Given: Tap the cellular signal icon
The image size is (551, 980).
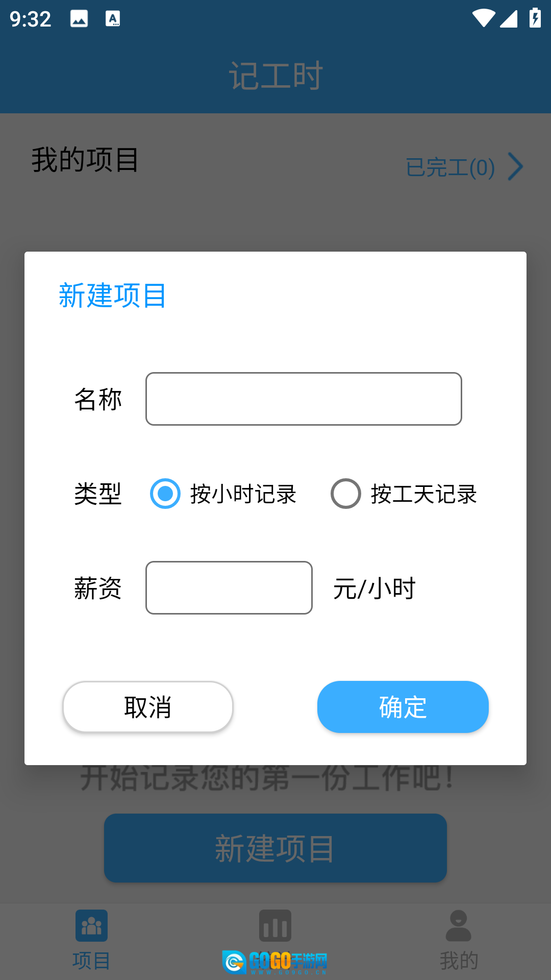Looking at the screenshot, I should tap(509, 18).
